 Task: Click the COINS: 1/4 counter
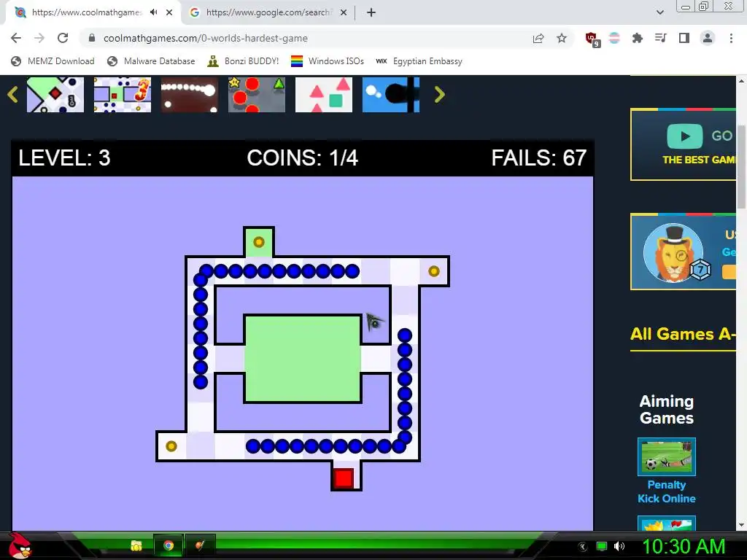click(303, 157)
